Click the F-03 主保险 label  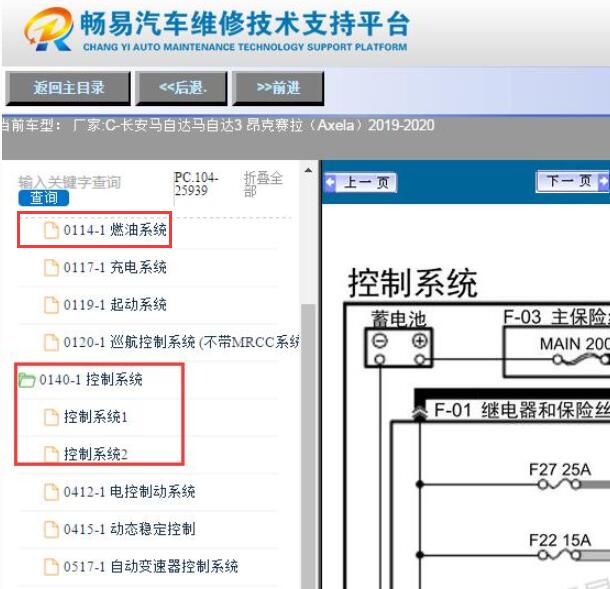tap(556, 317)
